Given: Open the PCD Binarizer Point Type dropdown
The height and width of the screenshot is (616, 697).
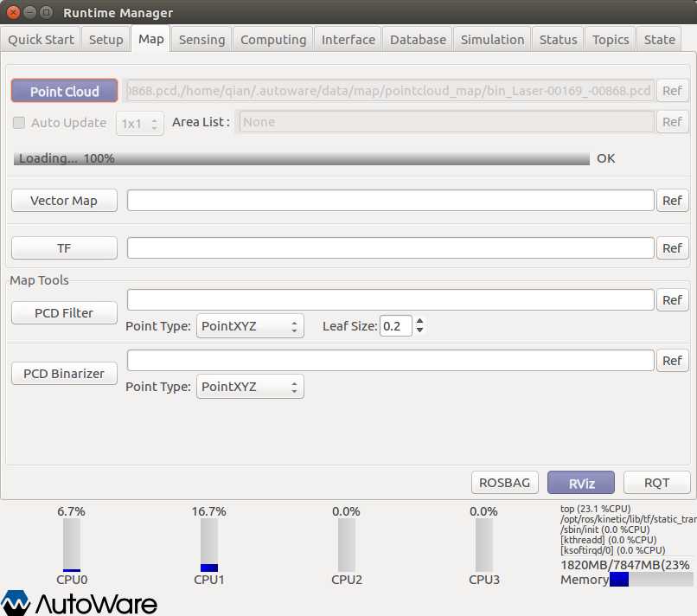Looking at the screenshot, I should tap(250, 387).
